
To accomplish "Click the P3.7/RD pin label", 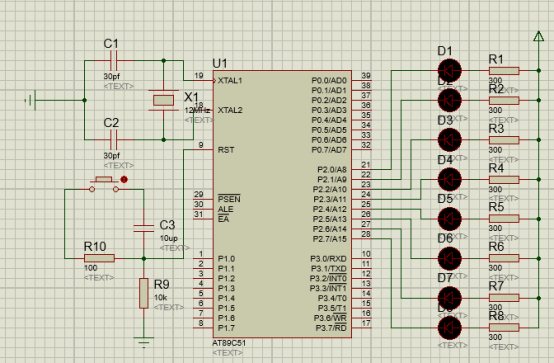I will [331, 328].
